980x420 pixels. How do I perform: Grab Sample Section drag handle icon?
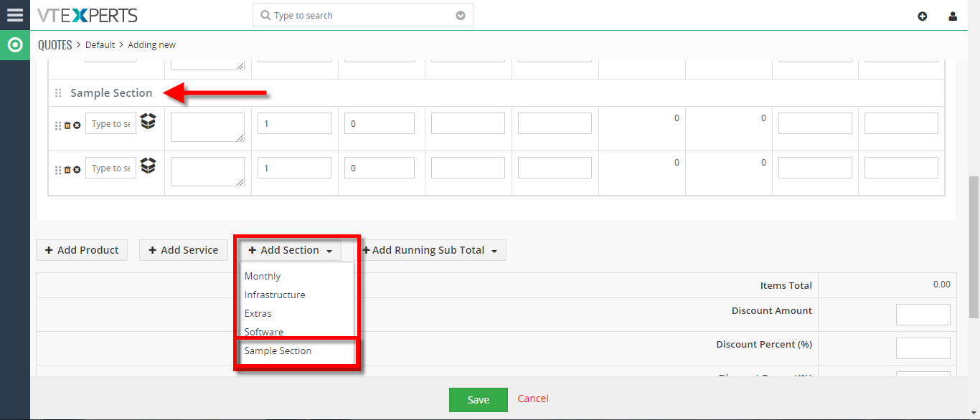click(59, 93)
